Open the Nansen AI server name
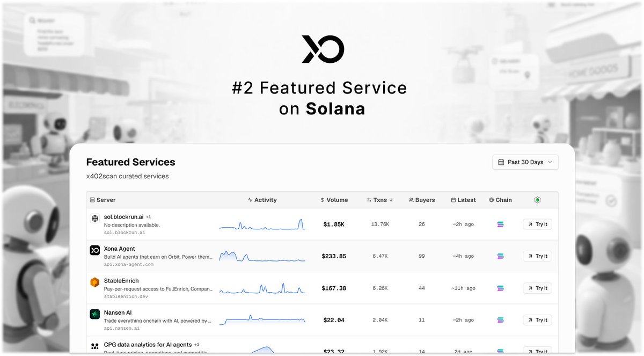The height and width of the screenshot is (356, 644). pyautogui.click(x=118, y=313)
